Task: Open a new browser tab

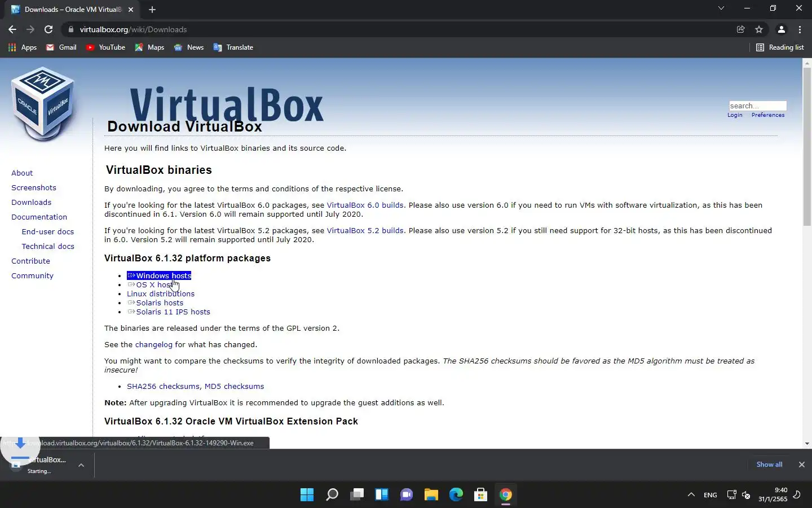Action: pyautogui.click(x=152, y=10)
